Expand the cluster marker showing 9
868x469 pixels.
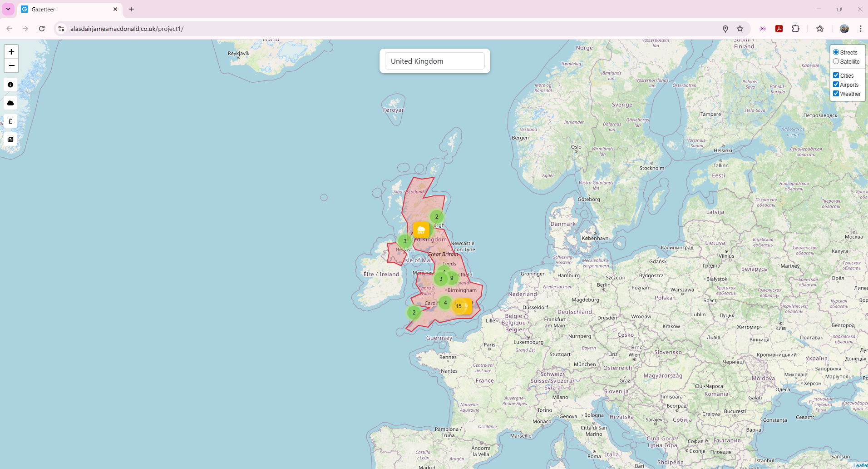[x=452, y=278]
